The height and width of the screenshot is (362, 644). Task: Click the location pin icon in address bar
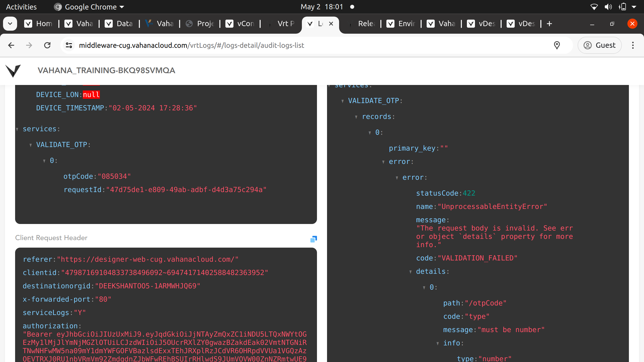tap(557, 45)
